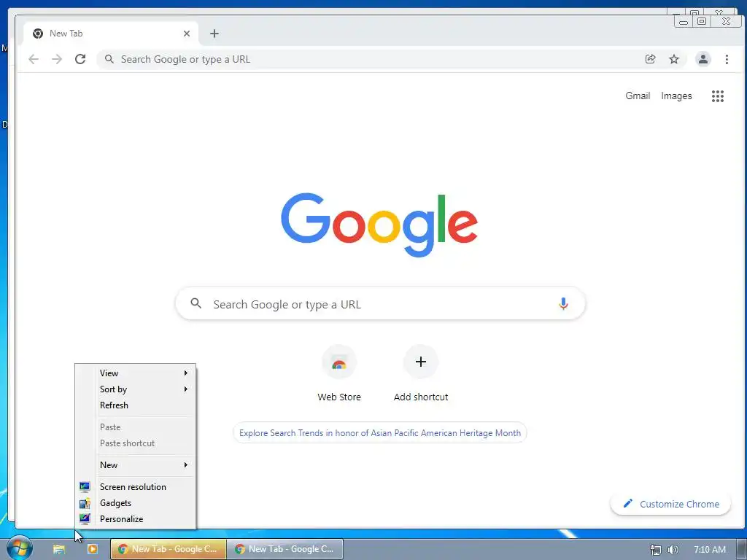
Task: Select the New Tab browser tab
Action: (x=111, y=34)
